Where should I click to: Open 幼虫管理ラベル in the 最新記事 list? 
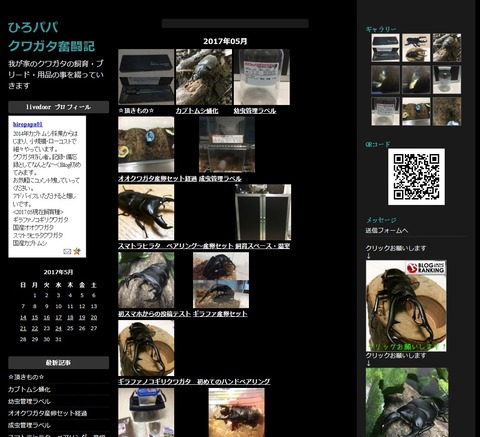29,401
